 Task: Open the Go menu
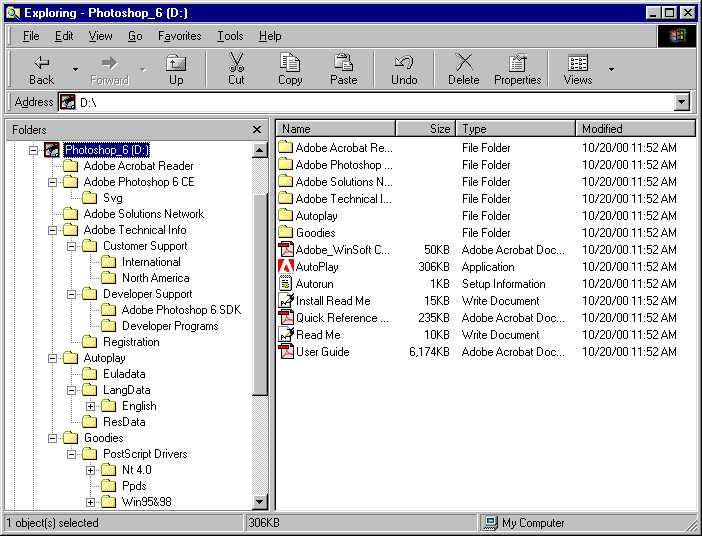coord(135,36)
